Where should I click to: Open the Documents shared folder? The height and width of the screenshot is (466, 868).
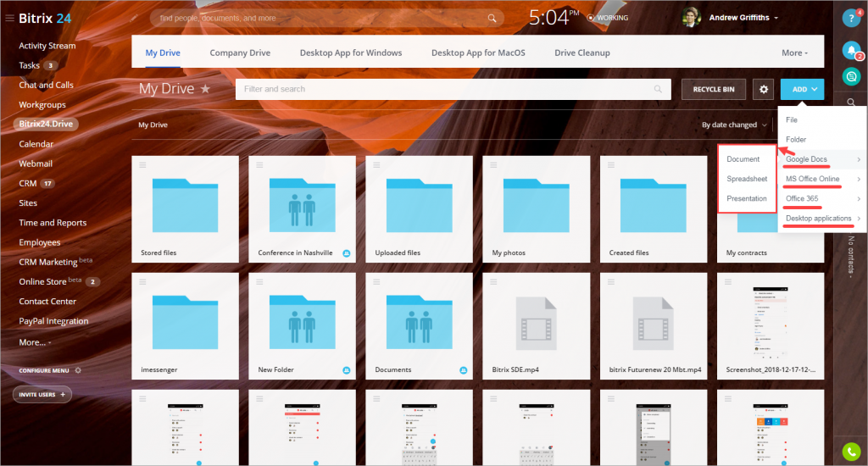point(419,326)
